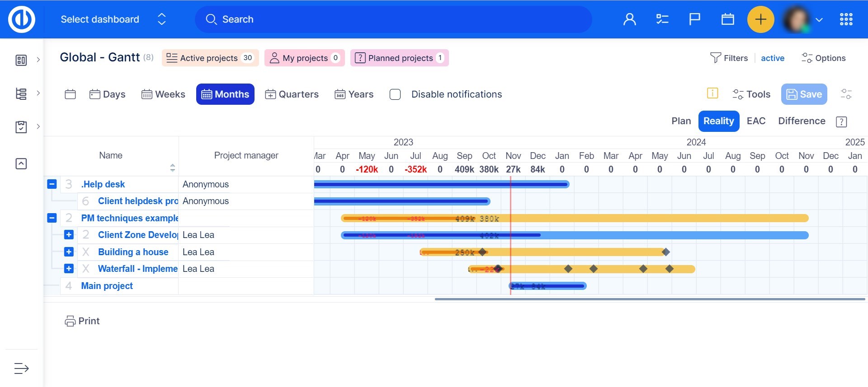Open the Main project link
Screen dimensions: 868x387
(x=107, y=286)
